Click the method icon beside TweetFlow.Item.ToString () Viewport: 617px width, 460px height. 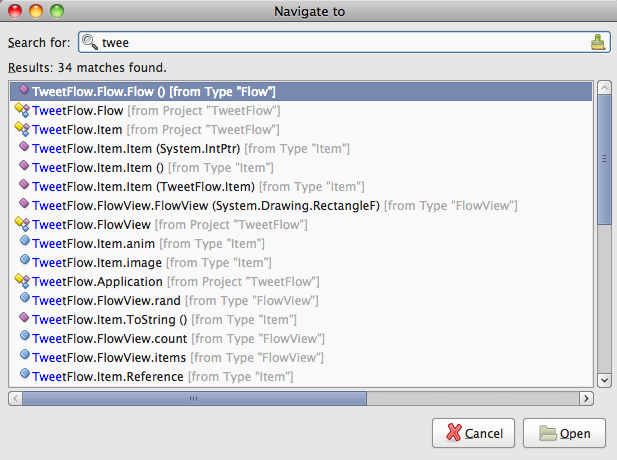pos(23,319)
